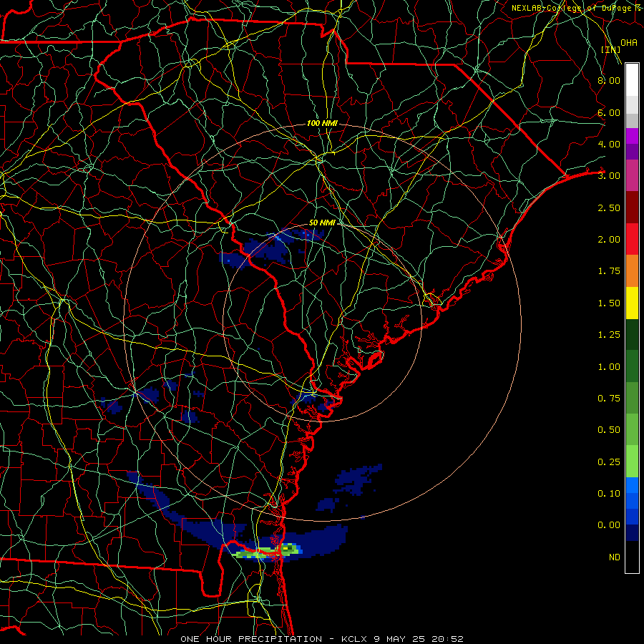The width and height of the screenshot is (644, 644).
Task: Click the 'OHA' product label
Action: point(629,42)
